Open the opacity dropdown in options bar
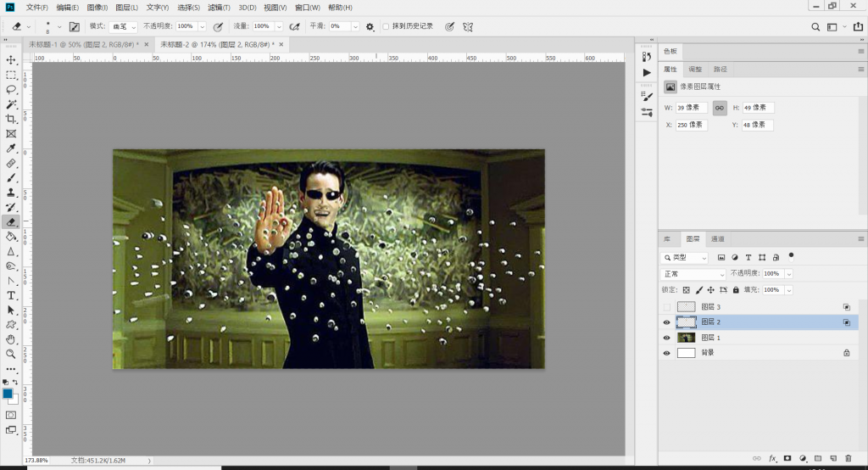The height and width of the screenshot is (470, 868). 202,26
